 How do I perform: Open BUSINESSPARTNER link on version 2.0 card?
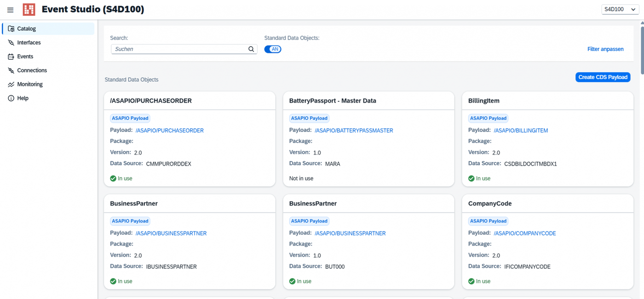(x=171, y=233)
